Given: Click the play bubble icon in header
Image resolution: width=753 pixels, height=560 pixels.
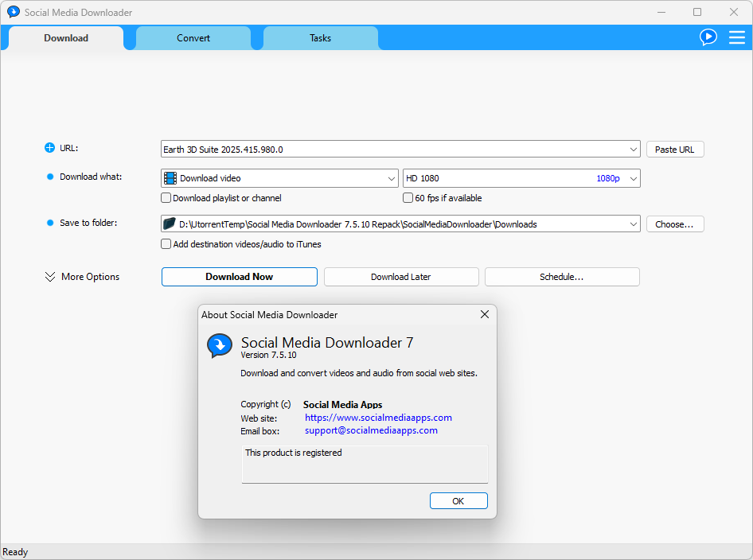Looking at the screenshot, I should pyautogui.click(x=708, y=37).
